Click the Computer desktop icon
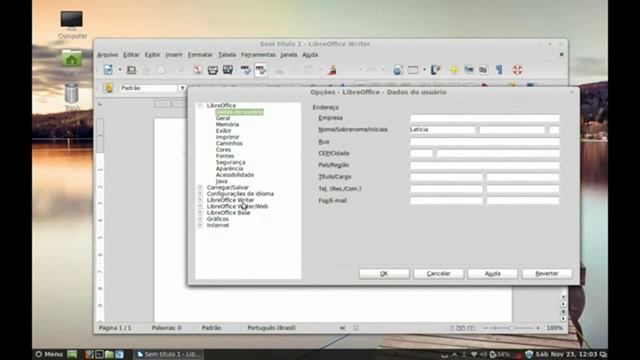640x360 pixels. (x=72, y=24)
